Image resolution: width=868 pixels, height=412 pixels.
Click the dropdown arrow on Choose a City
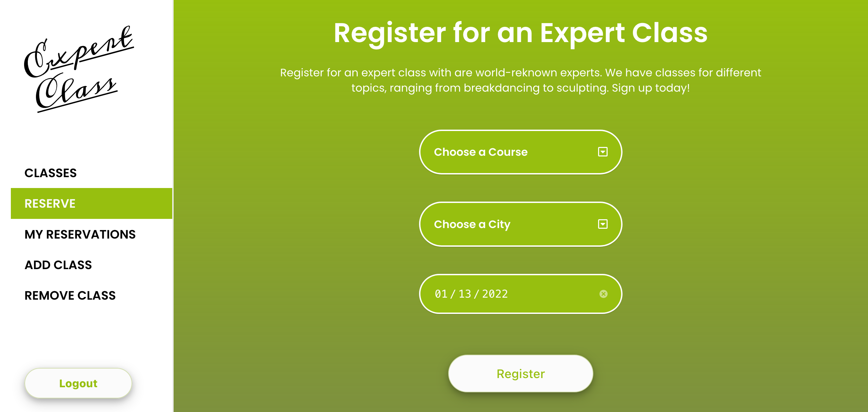coord(603,224)
